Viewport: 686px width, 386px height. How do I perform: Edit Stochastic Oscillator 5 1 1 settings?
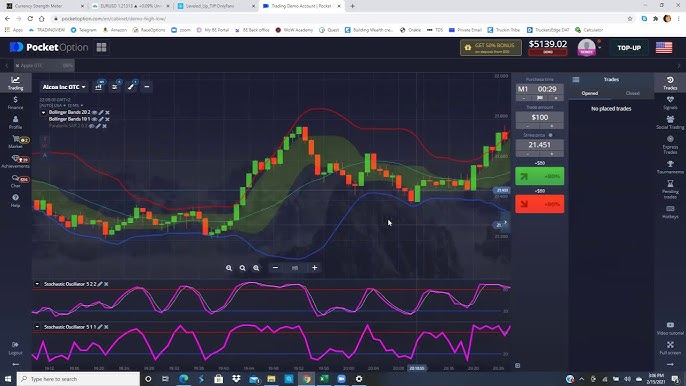pyautogui.click(x=100, y=327)
